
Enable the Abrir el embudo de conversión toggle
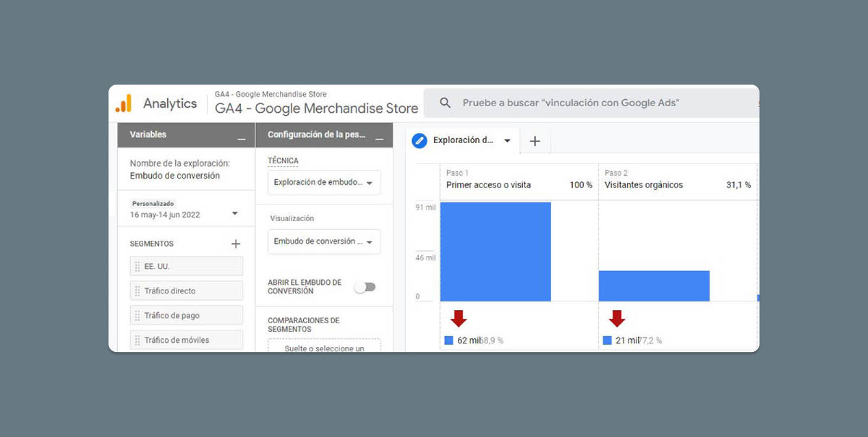[365, 287]
